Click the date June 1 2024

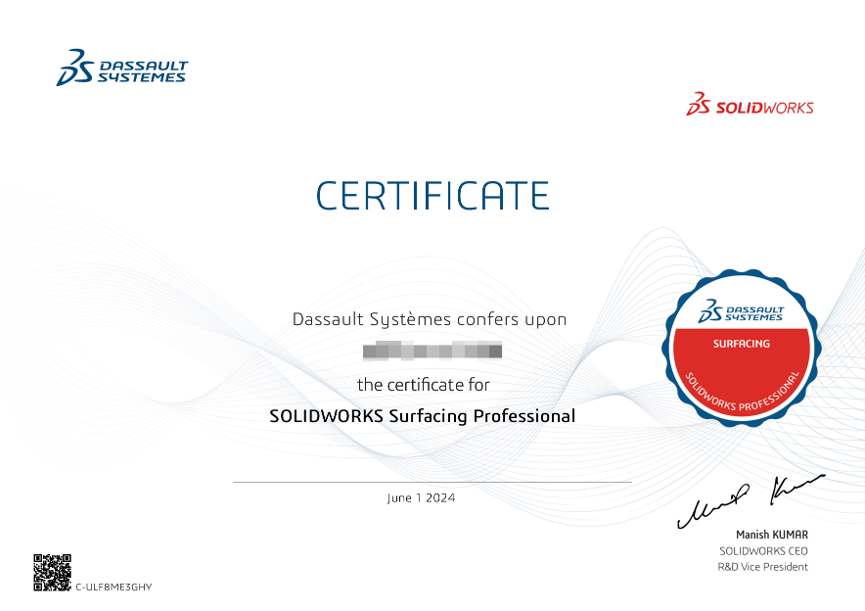[421, 498]
